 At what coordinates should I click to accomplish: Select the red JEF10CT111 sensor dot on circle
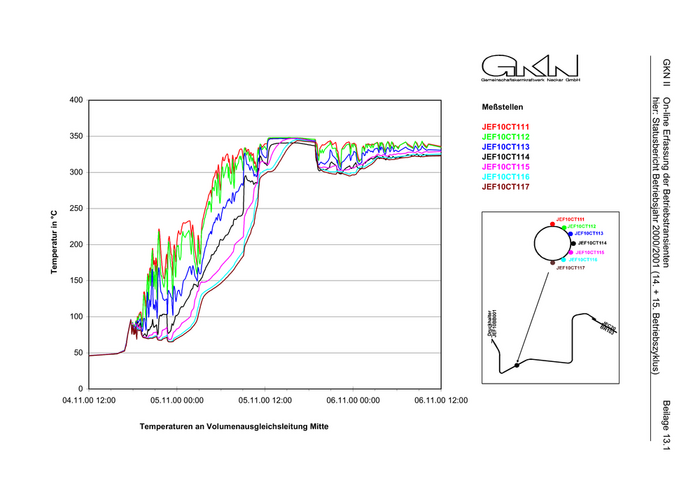coord(552,224)
